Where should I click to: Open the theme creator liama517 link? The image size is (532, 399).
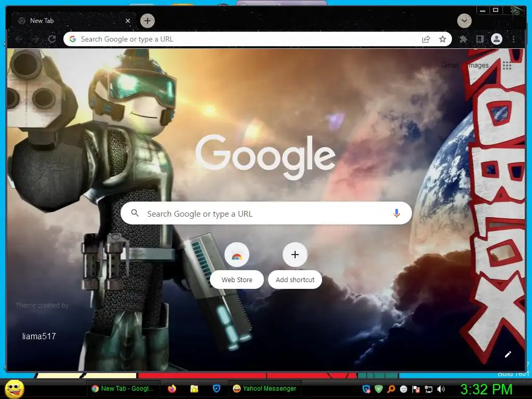pyautogui.click(x=39, y=336)
